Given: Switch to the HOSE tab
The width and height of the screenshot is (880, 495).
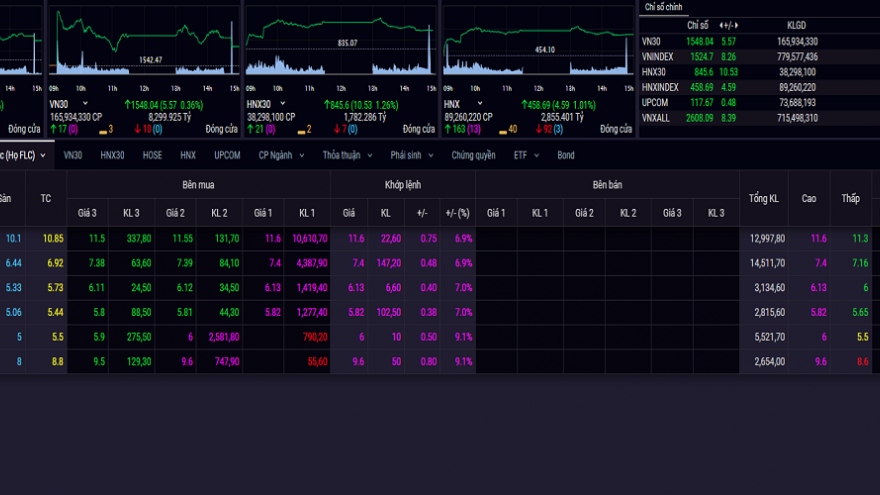Looking at the screenshot, I should (152, 155).
